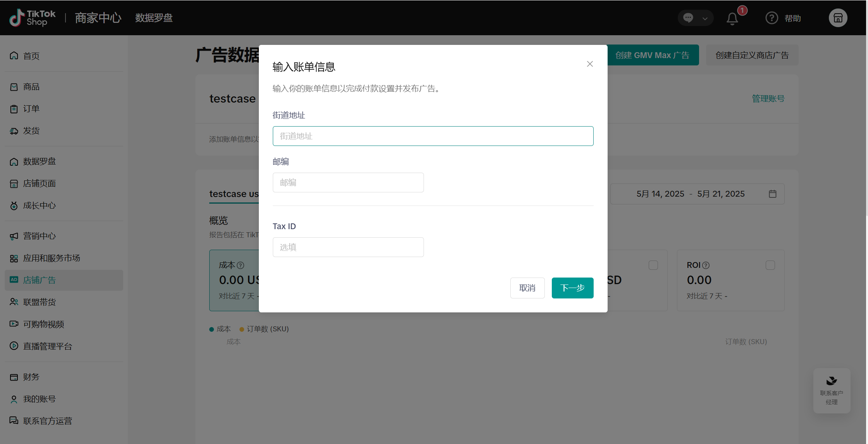Close the billing info dialog

pos(590,64)
